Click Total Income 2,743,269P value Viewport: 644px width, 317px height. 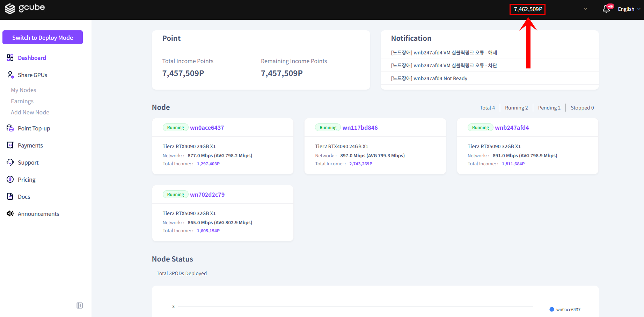pos(361,164)
